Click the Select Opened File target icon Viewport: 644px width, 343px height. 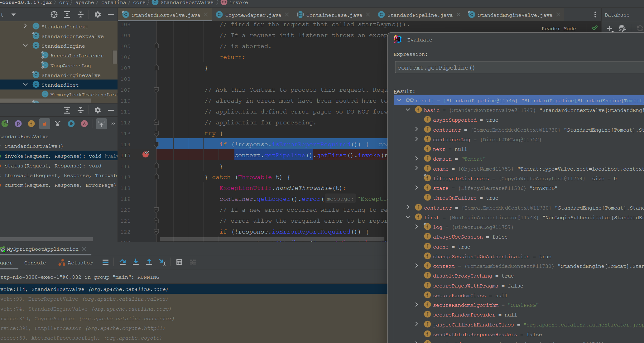point(54,15)
